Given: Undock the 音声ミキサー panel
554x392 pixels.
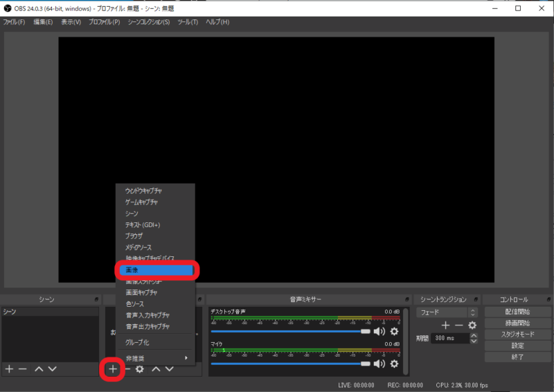Looking at the screenshot, I should coord(407,299).
